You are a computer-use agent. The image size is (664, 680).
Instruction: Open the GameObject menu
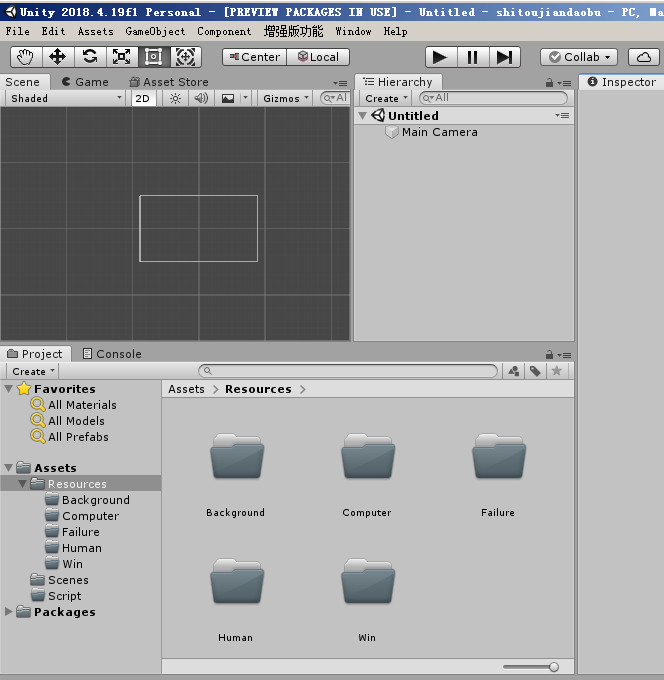pyautogui.click(x=155, y=31)
